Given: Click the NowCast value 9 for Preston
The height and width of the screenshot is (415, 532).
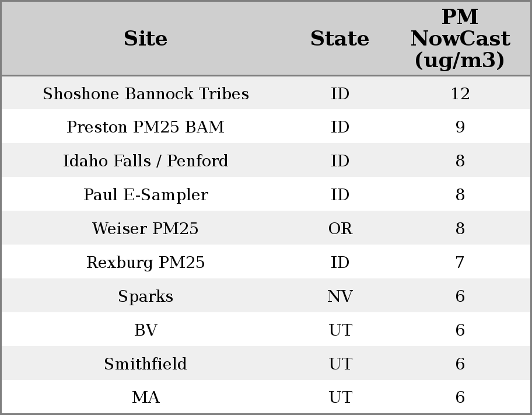Looking at the screenshot, I should pyautogui.click(x=460, y=127).
